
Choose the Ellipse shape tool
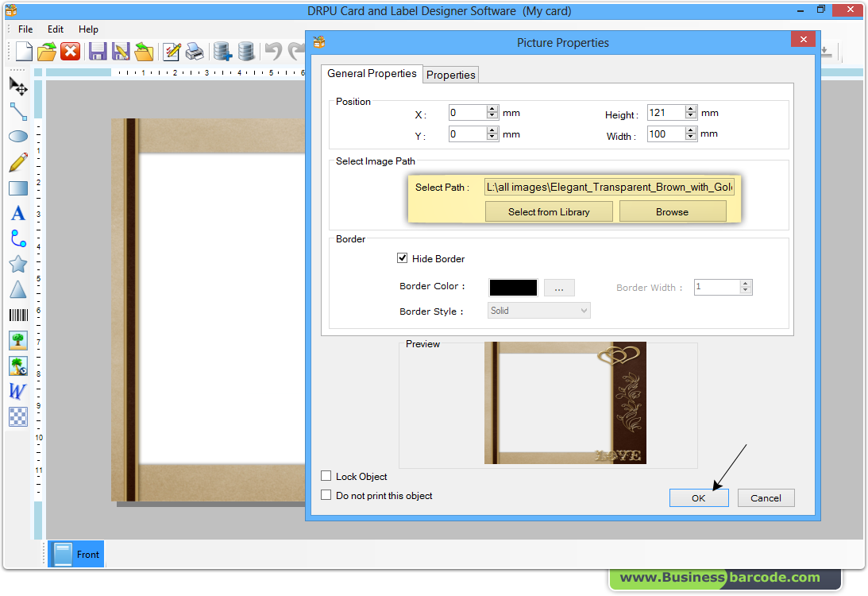(x=17, y=137)
